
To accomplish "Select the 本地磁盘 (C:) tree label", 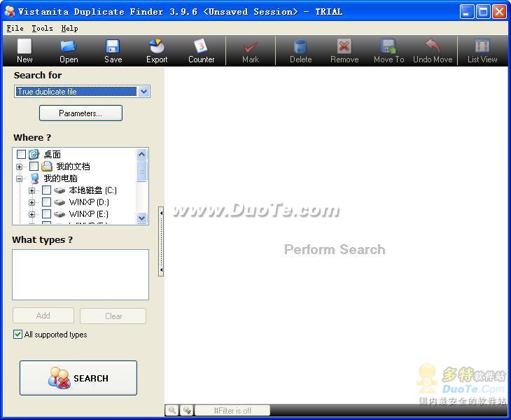I will (x=92, y=190).
